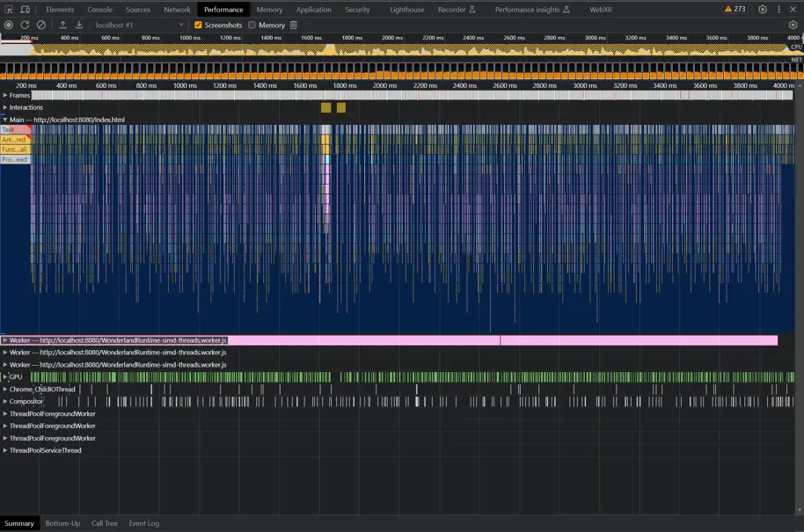Click the 273 warnings counter button
The height and width of the screenshot is (532, 804).
735,10
